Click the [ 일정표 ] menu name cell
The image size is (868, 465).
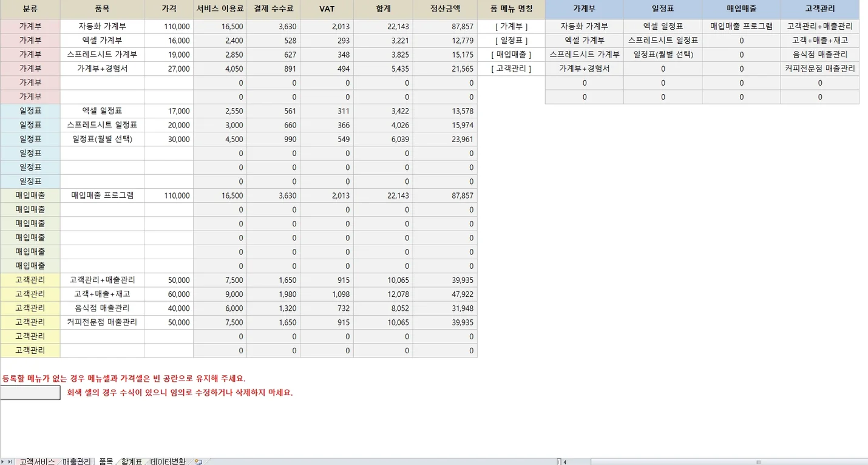511,41
